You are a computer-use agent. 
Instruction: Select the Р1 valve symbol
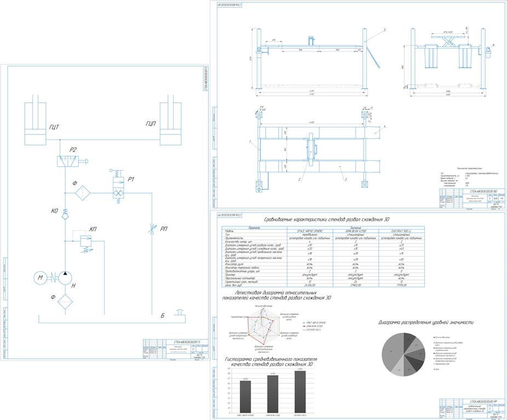[x=117, y=188]
